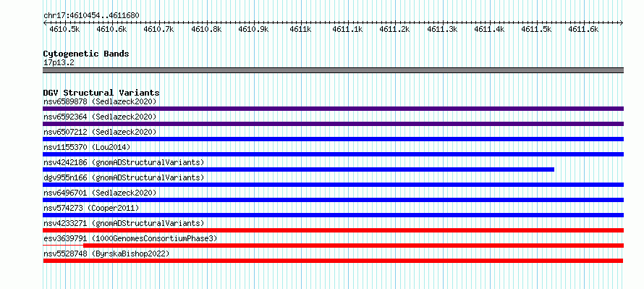This screenshot has width=644, height=289.
Task: Click the 4611.6k ruler tick label
Action: pyautogui.click(x=584, y=29)
